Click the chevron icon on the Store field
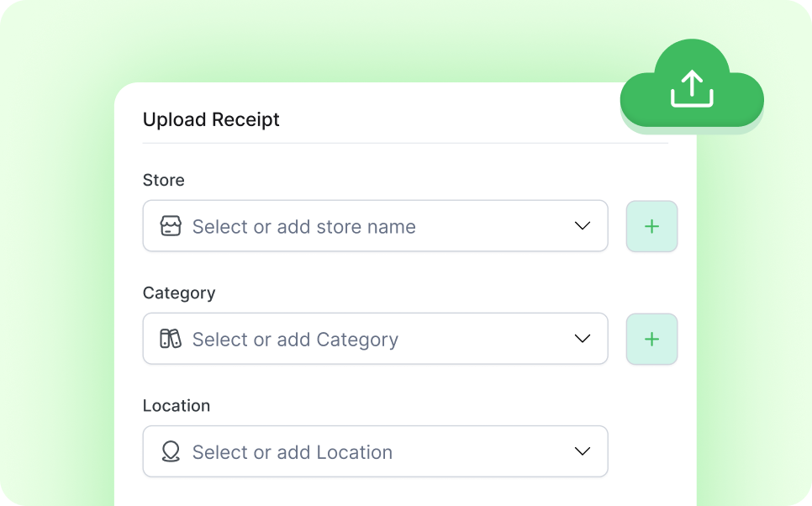Image resolution: width=812 pixels, height=506 pixels. tap(582, 226)
